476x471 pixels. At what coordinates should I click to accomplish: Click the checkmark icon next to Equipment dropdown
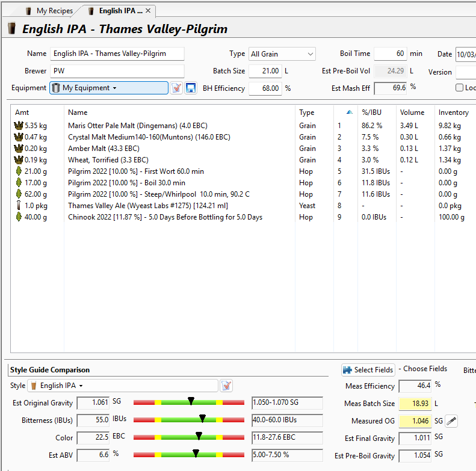tap(176, 88)
